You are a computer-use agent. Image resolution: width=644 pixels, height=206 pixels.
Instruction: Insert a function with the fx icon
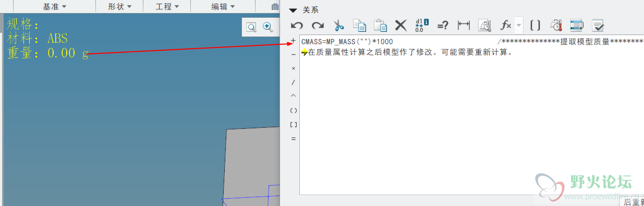click(506, 25)
